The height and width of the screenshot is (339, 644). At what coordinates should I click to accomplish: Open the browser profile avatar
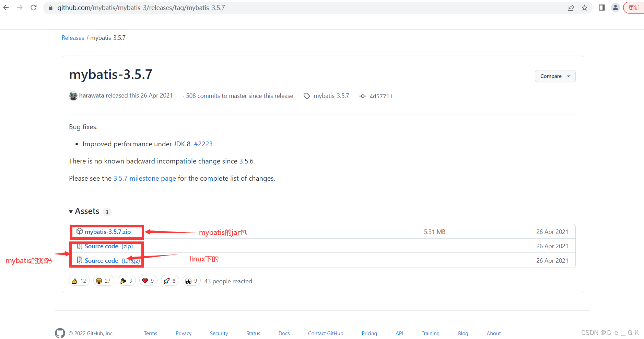pos(616,8)
